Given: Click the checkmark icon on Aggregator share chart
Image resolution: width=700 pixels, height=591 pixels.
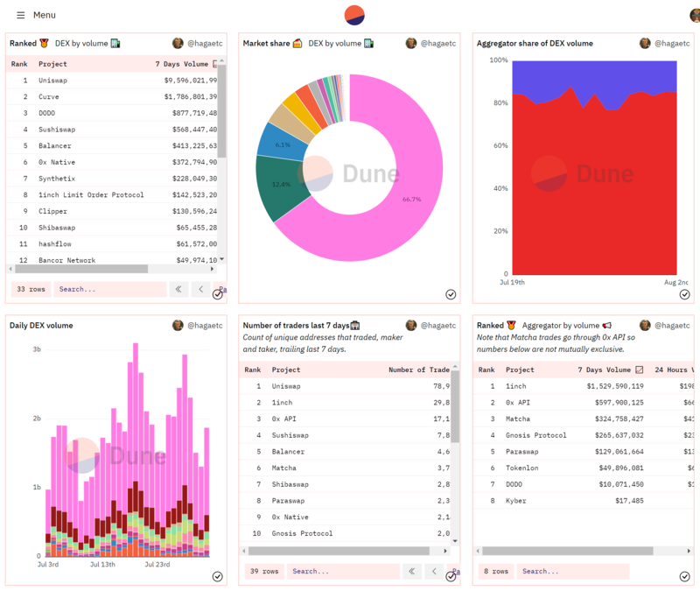Looking at the screenshot, I should pos(685,294).
